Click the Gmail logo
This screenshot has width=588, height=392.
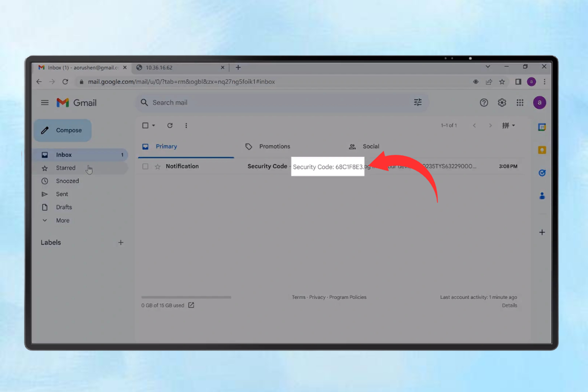[76, 102]
